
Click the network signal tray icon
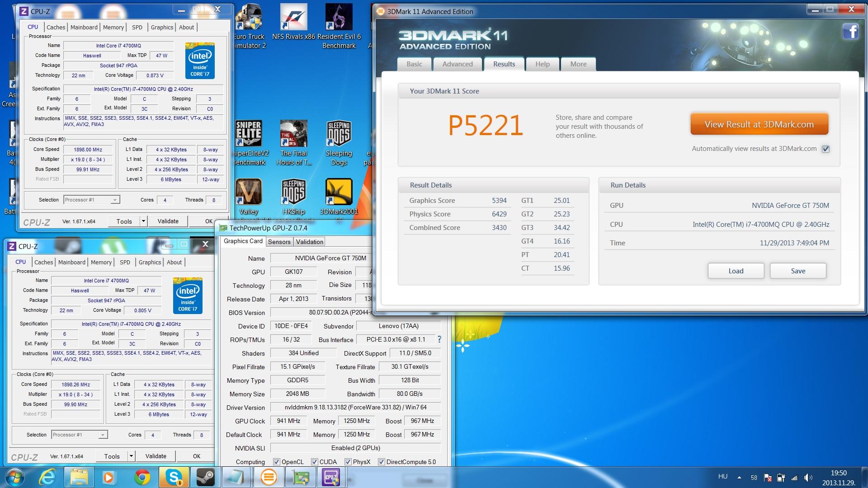(794, 477)
